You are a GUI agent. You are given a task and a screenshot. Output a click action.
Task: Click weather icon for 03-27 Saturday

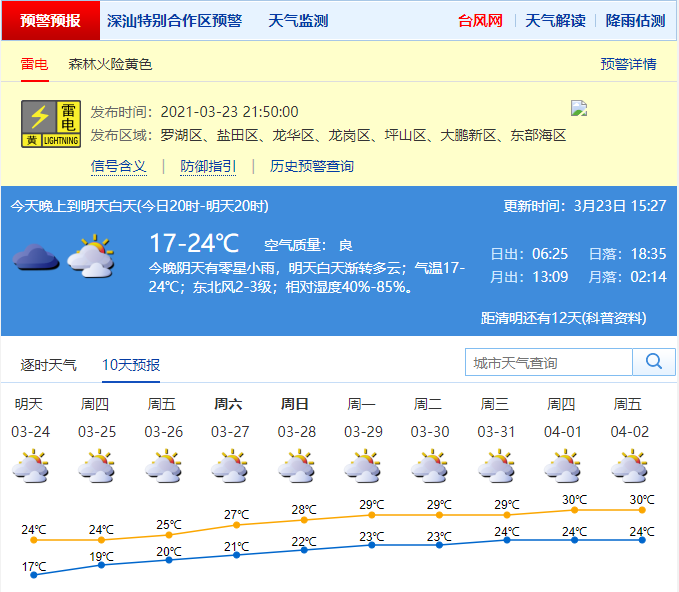[x=229, y=466]
